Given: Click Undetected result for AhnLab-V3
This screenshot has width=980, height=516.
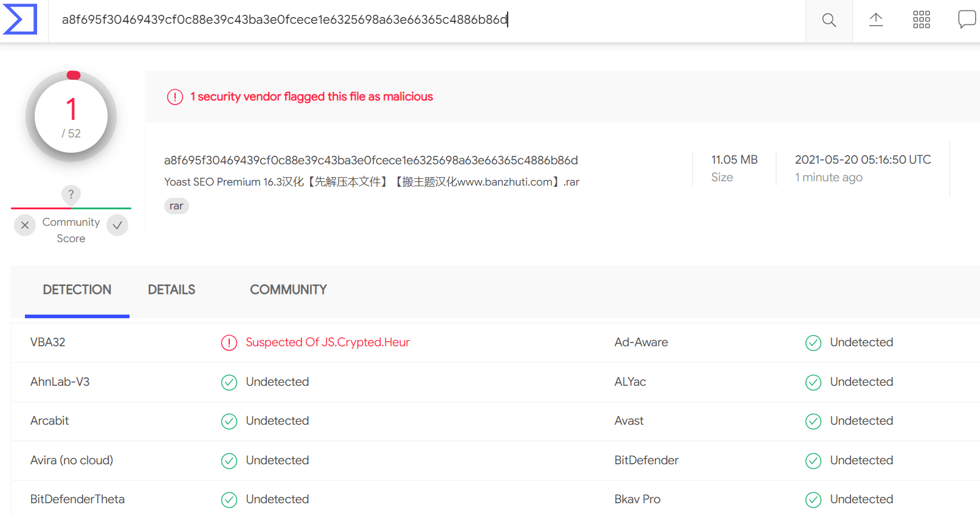Looking at the screenshot, I should pos(277,382).
